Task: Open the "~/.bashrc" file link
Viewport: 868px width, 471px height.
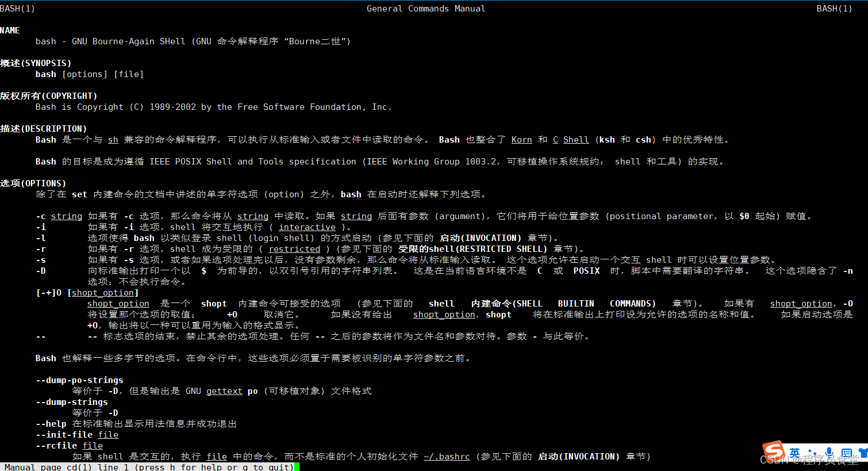Action: (447, 456)
